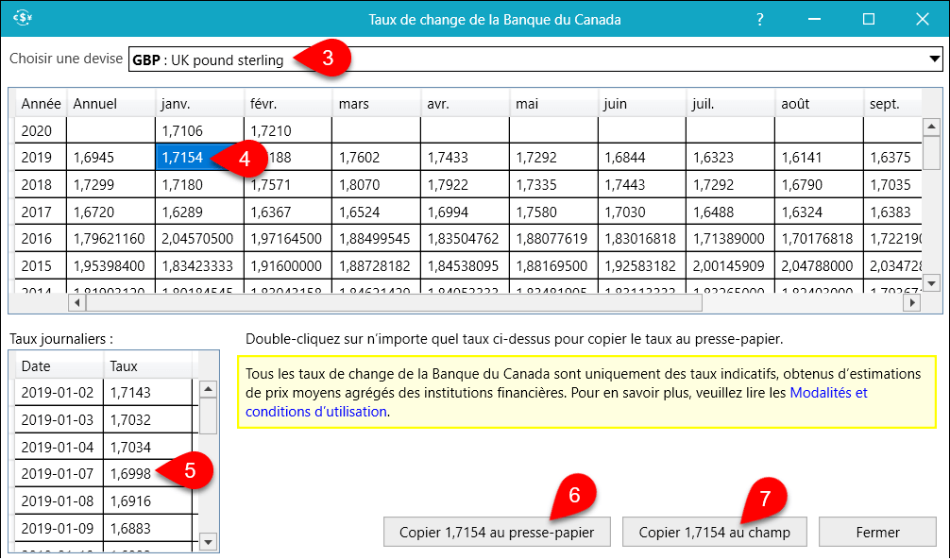The width and height of the screenshot is (950, 560).
Task: Click left arrow of horizontal scrollbar
Action: pyautogui.click(x=76, y=302)
